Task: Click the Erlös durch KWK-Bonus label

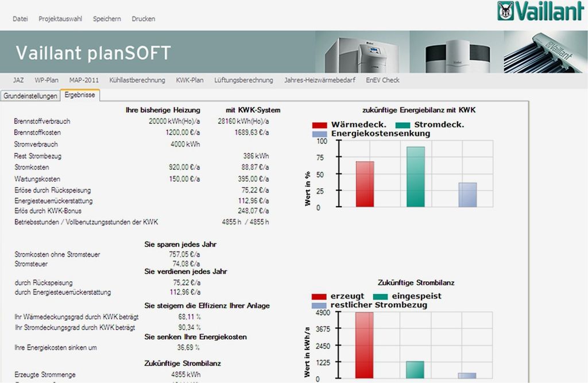Action: click(x=48, y=211)
